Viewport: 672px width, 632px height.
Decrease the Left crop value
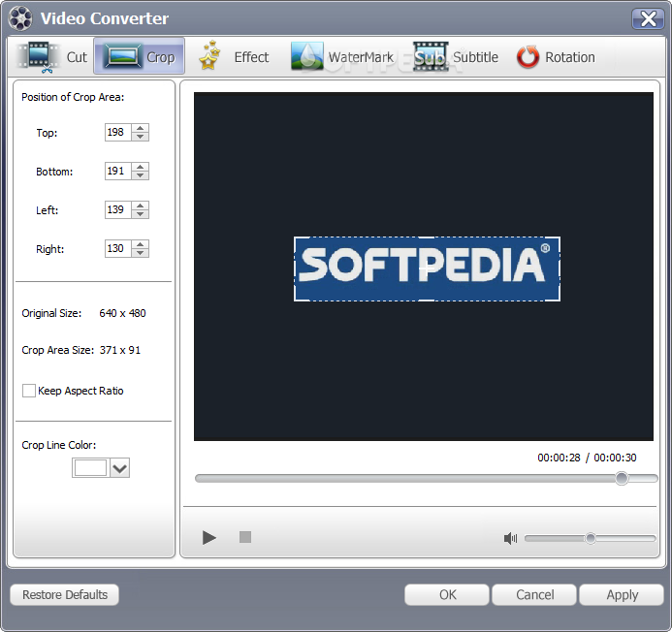click(141, 214)
